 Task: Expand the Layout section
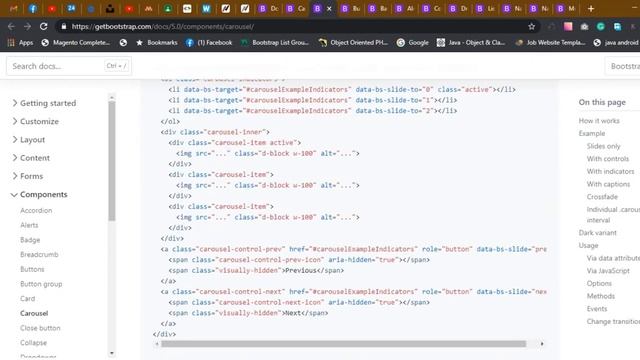tap(29, 140)
